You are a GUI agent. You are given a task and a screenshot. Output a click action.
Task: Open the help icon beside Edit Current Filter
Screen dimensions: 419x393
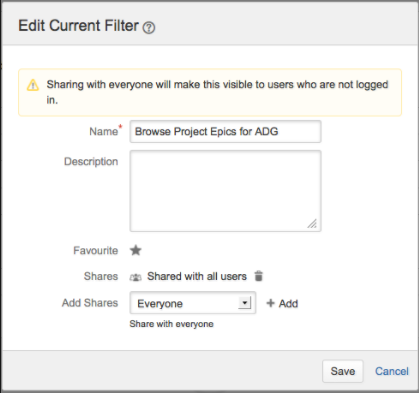coord(149,28)
